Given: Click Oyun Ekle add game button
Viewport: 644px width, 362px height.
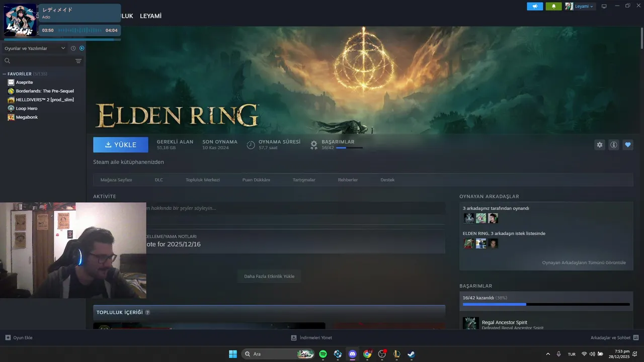Looking at the screenshot, I should (19, 338).
